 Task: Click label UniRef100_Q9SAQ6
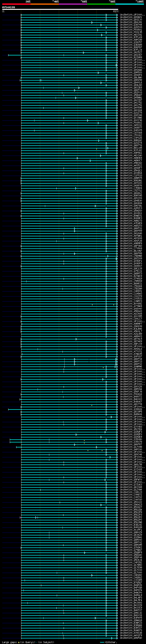(x=131, y=70)
